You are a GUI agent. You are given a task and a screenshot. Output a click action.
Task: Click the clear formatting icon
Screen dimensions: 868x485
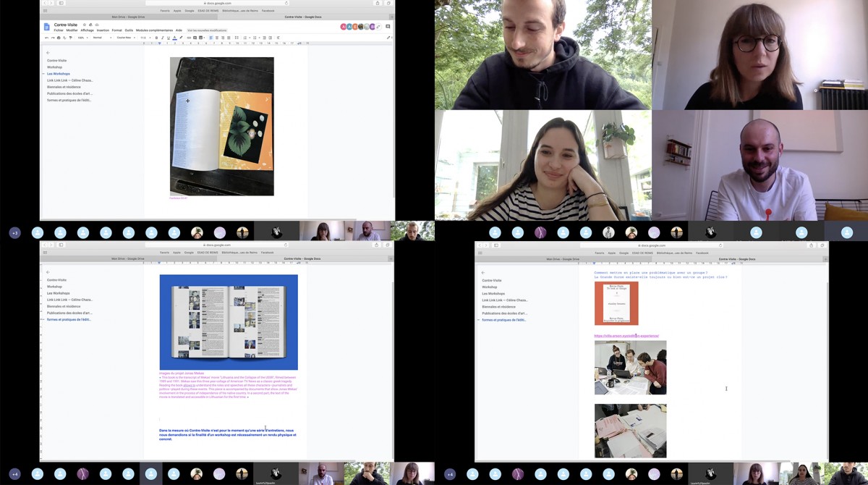coord(278,38)
